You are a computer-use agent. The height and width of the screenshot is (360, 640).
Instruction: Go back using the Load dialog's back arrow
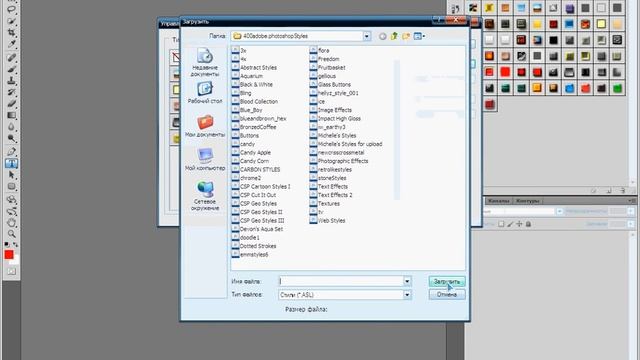pyautogui.click(x=382, y=36)
